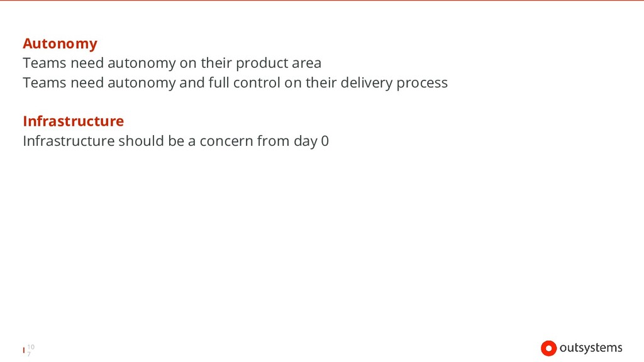Viewport: 644px width, 362px height.
Task: Select line 'Infrastructure should be a concern from day 0'
Action: (176, 141)
